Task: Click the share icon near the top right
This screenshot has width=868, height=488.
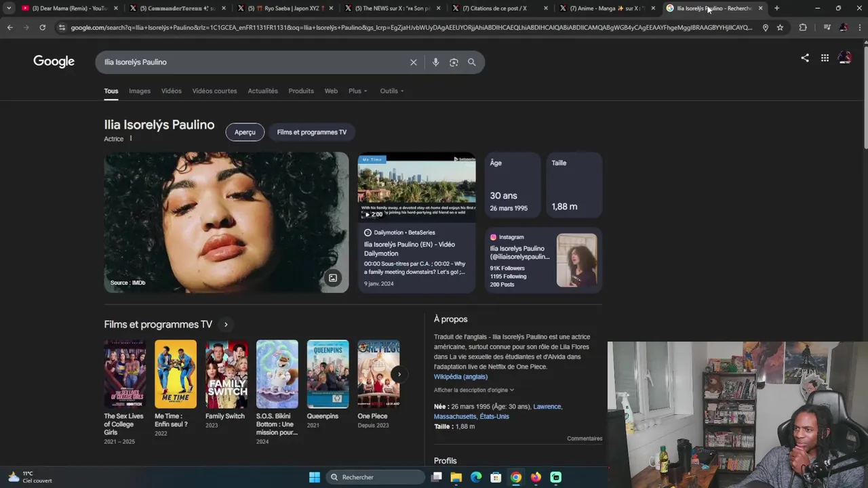Action: (x=805, y=58)
